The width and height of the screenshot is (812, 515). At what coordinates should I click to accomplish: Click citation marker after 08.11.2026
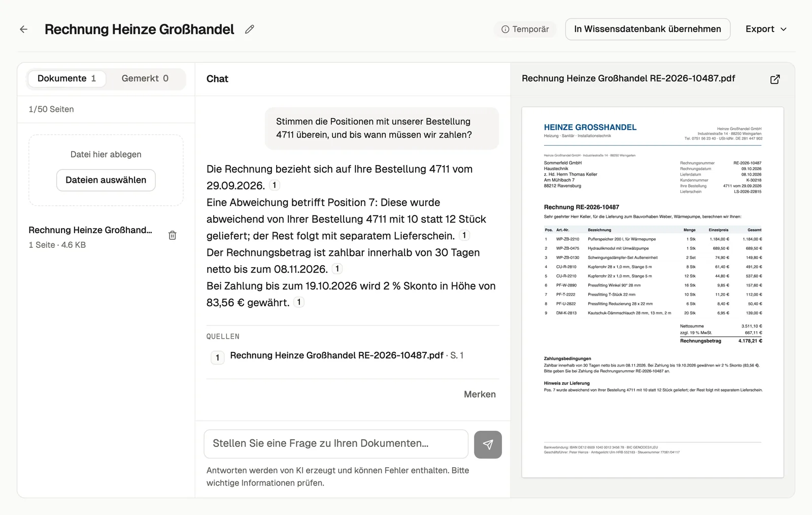tap(337, 269)
